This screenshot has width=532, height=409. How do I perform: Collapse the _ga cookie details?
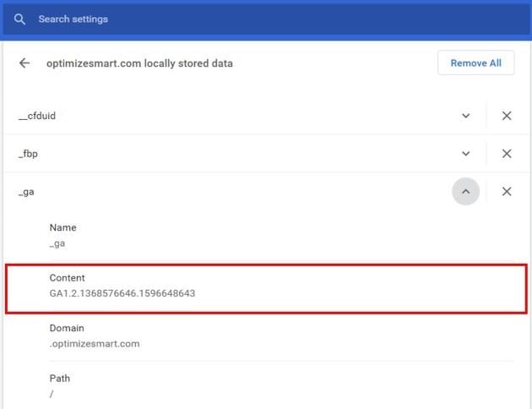pos(466,192)
